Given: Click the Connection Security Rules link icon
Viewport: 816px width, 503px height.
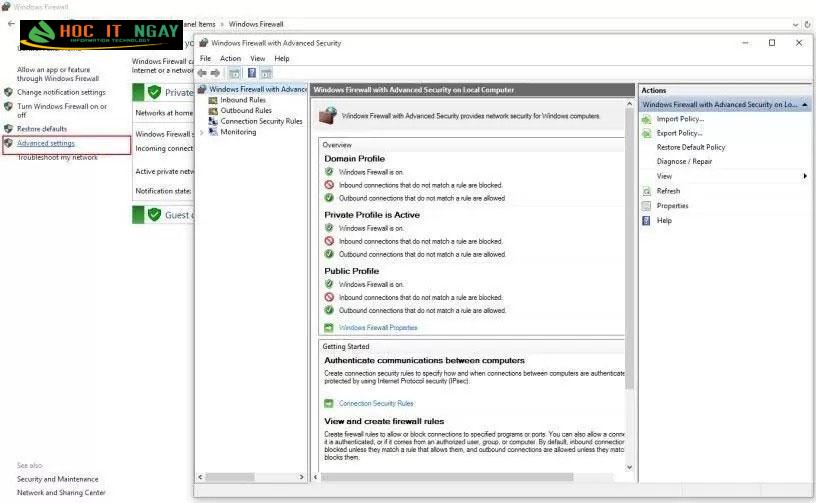Looking at the screenshot, I should pos(329,403).
